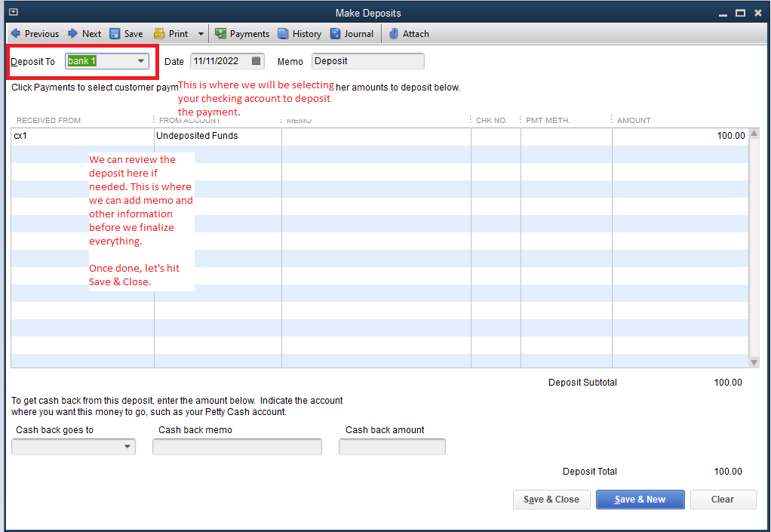
Task: Open the Journal view
Action: tap(352, 33)
